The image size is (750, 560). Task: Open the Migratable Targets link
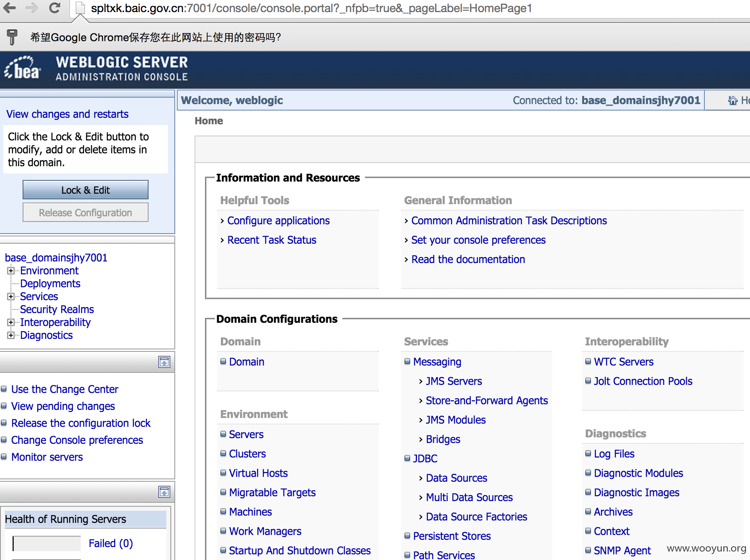tap(272, 493)
